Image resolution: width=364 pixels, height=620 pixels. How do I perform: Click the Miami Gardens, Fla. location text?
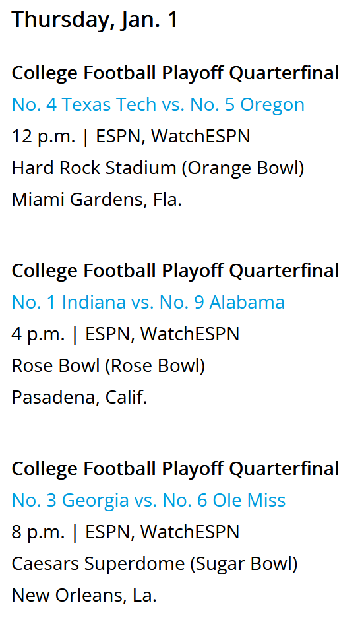coord(97,199)
